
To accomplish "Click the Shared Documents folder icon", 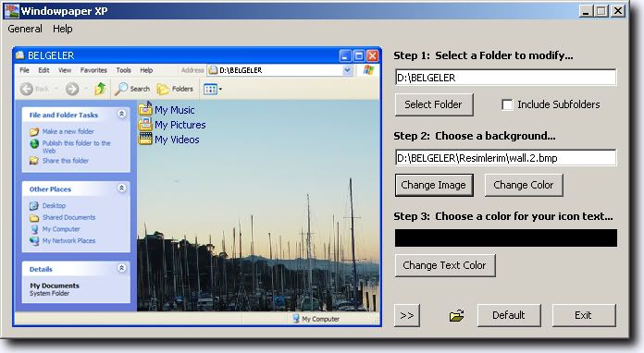I will click(34, 218).
